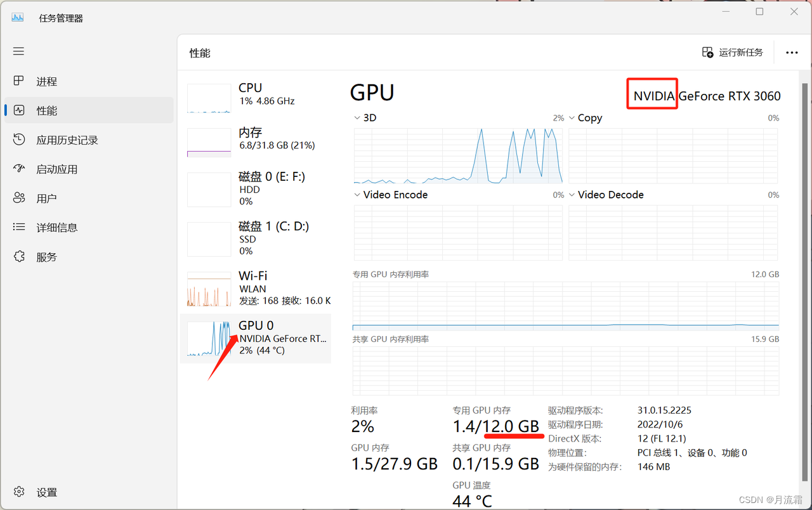The width and height of the screenshot is (812, 510).
Task: Click the 146 MB reserved memory value
Action: point(653,466)
